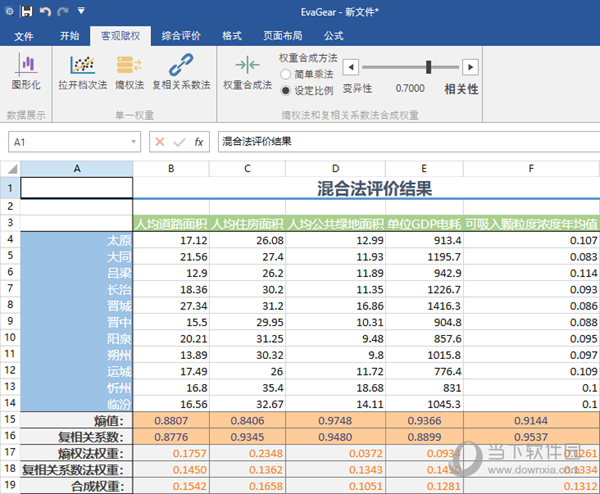Click the 熵权法权重: label cell
Image resolution: width=600 pixels, height=494 pixels.
[77, 453]
